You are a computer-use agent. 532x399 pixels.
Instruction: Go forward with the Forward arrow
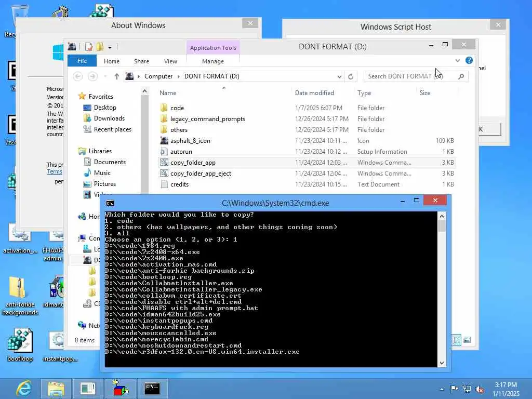92,76
